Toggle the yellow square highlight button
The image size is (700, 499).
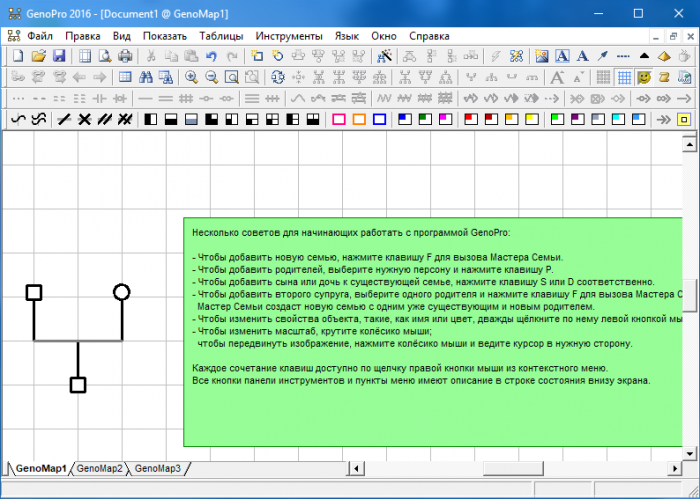[x=684, y=119]
